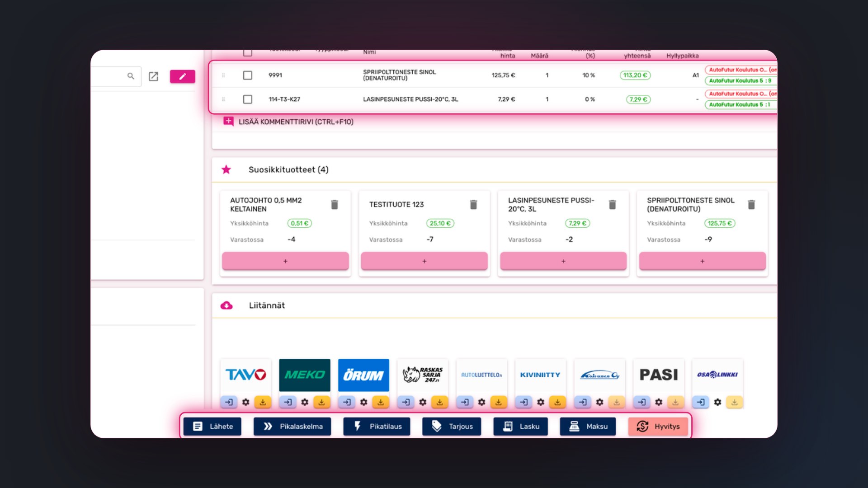868x488 pixels.
Task: Delete AUTOJOHTO 0,5 MM2 favorite with trash icon
Action: 335,205
